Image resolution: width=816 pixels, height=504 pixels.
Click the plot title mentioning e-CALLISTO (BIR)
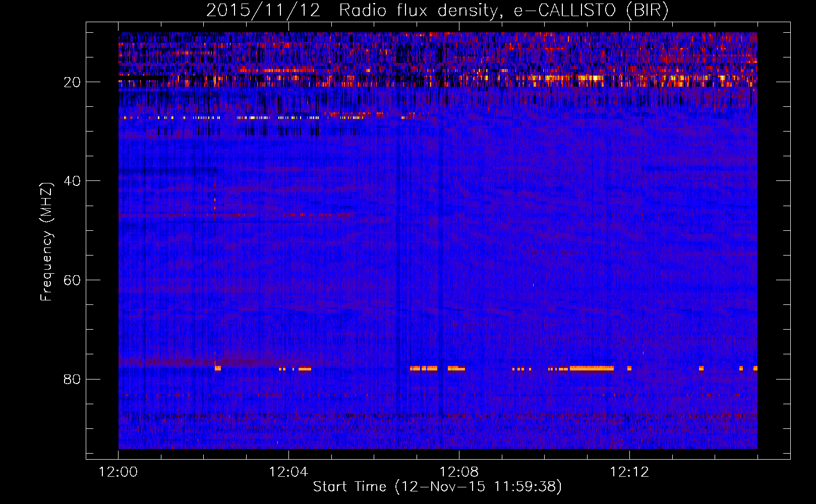[x=437, y=11]
